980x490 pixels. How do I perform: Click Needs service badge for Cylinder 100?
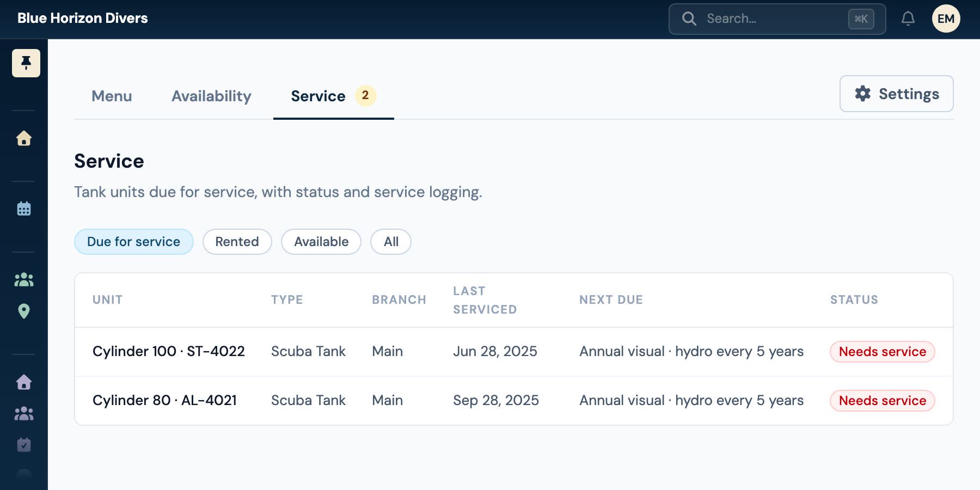click(x=883, y=352)
